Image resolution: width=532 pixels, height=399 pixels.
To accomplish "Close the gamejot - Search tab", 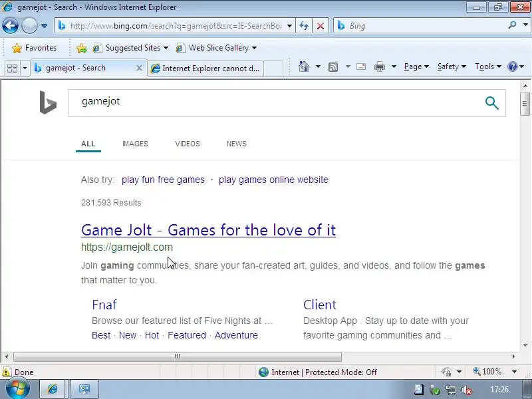I will [x=139, y=68].
